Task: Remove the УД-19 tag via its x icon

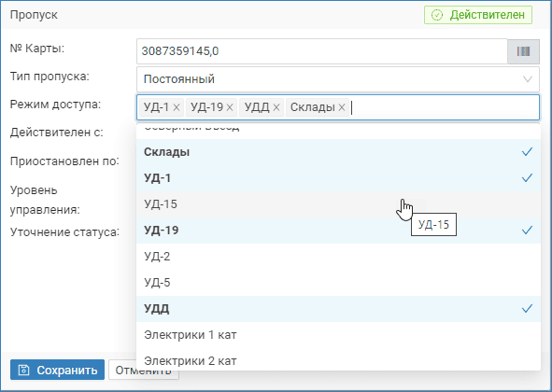Action: click(230, 107)
